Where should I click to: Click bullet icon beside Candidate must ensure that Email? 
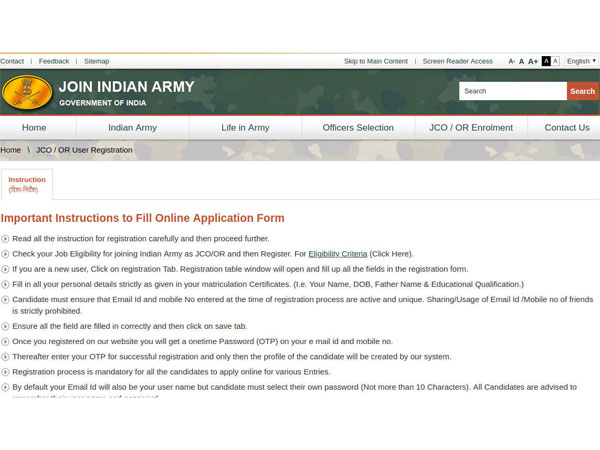coord(5,300)
